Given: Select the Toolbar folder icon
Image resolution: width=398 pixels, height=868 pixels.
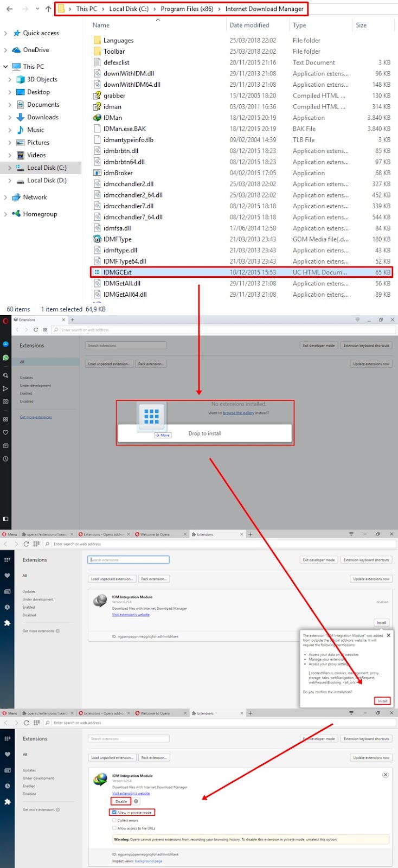Looking at the screenshot, I should [x=97, y=52].
